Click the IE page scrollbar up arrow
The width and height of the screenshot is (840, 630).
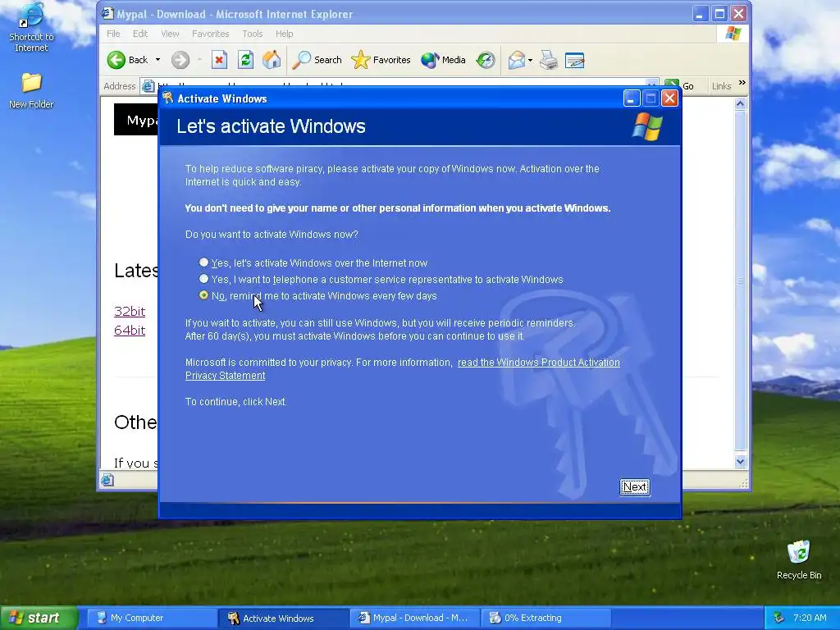(x=741, y=104)
